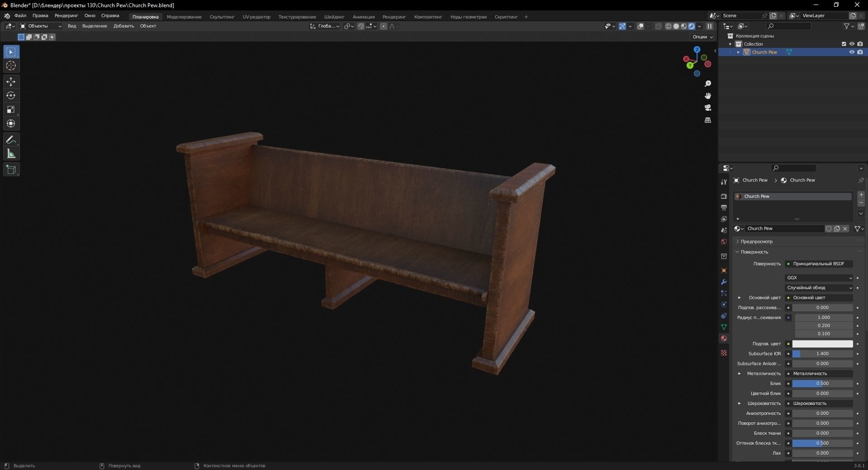Open the GGX distribution dropdown

point(819,277)
